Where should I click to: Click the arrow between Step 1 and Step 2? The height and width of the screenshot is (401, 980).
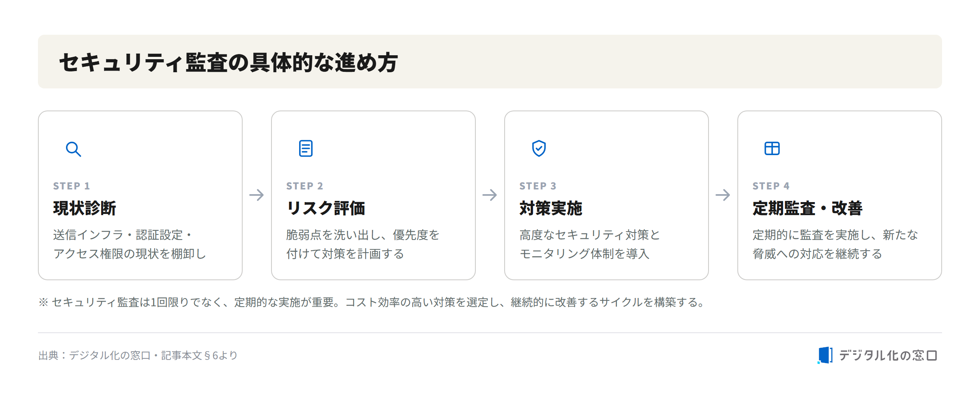click(x=256, y=195)
